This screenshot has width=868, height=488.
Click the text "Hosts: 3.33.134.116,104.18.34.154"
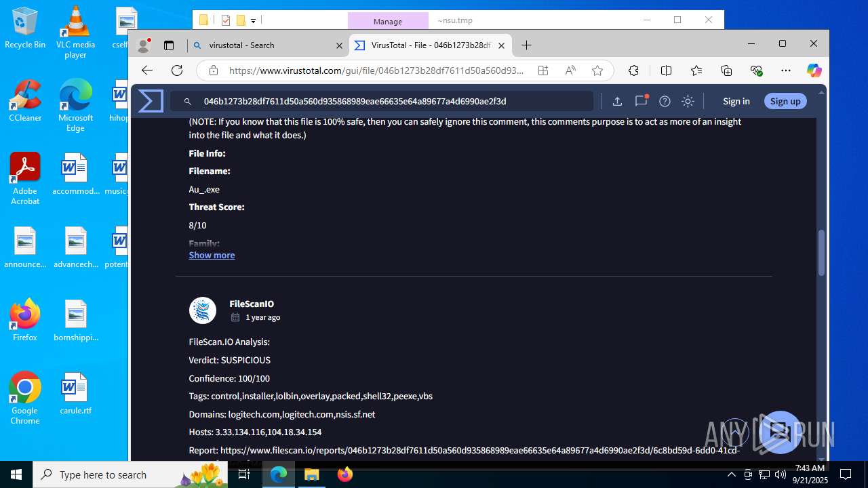pyautogui.click(x=255, y=432)
